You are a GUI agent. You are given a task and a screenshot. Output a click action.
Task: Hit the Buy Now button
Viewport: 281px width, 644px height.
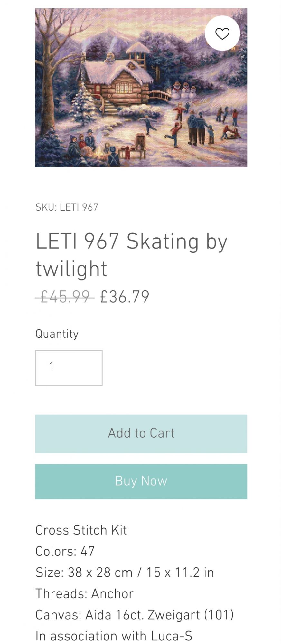tap(141, 481)
